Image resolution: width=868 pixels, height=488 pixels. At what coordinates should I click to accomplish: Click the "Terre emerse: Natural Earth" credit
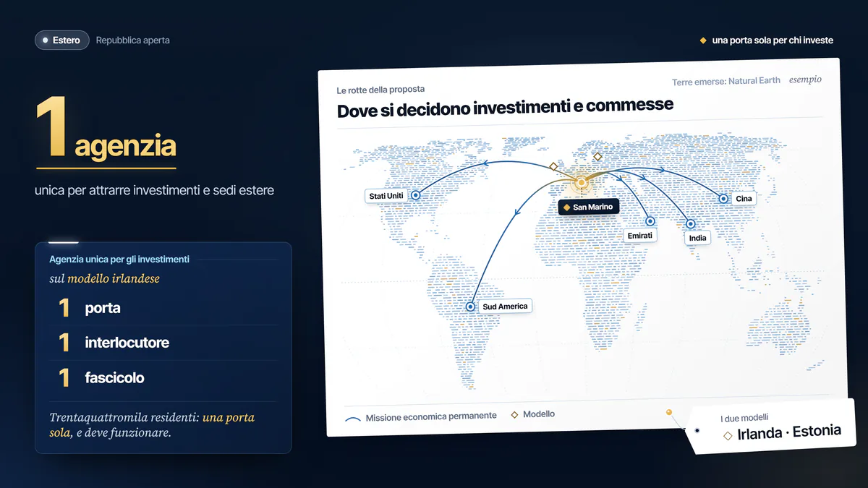(726, 81)
